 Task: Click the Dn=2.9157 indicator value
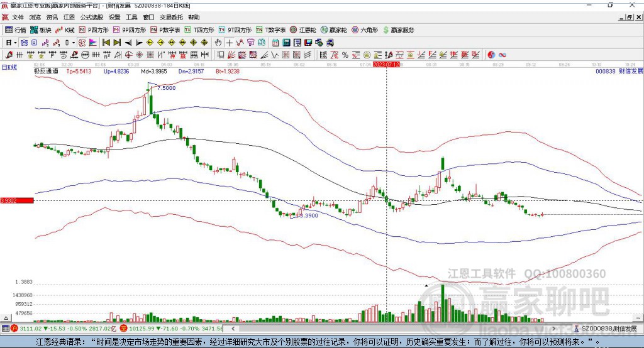[191, 71]
